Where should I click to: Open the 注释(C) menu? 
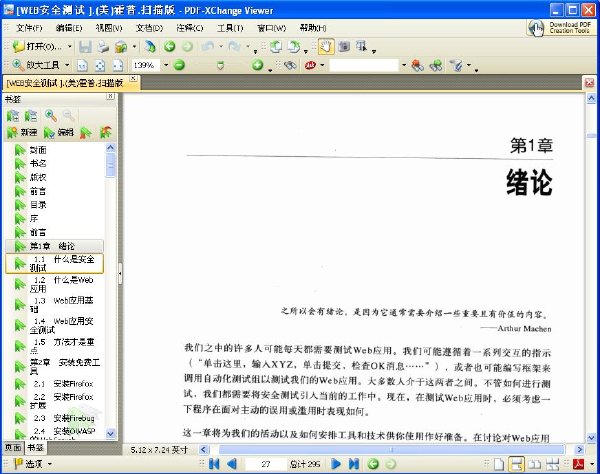pyautogui.click(x=190, y=28)
